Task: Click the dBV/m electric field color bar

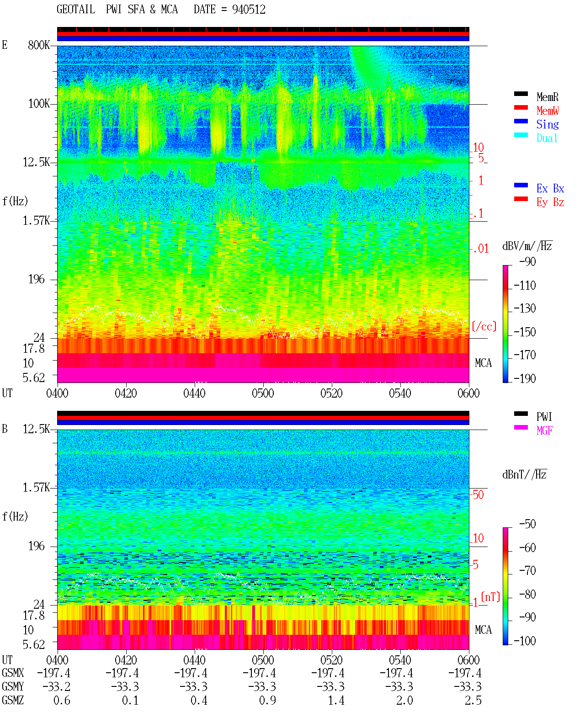Action: coord(505,324)
